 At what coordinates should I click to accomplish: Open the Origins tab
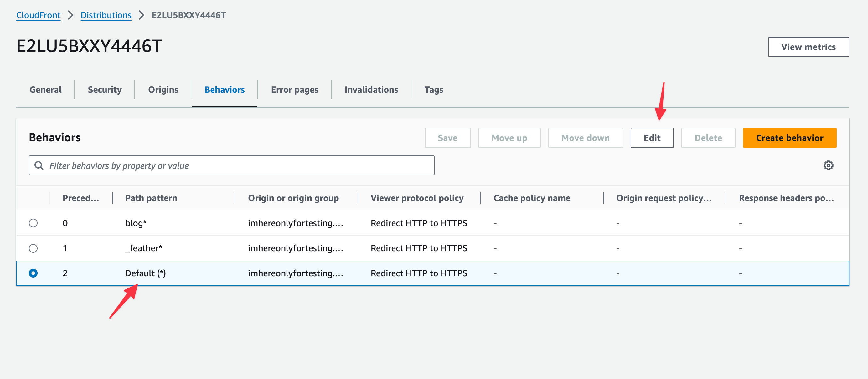click(163, 90)
